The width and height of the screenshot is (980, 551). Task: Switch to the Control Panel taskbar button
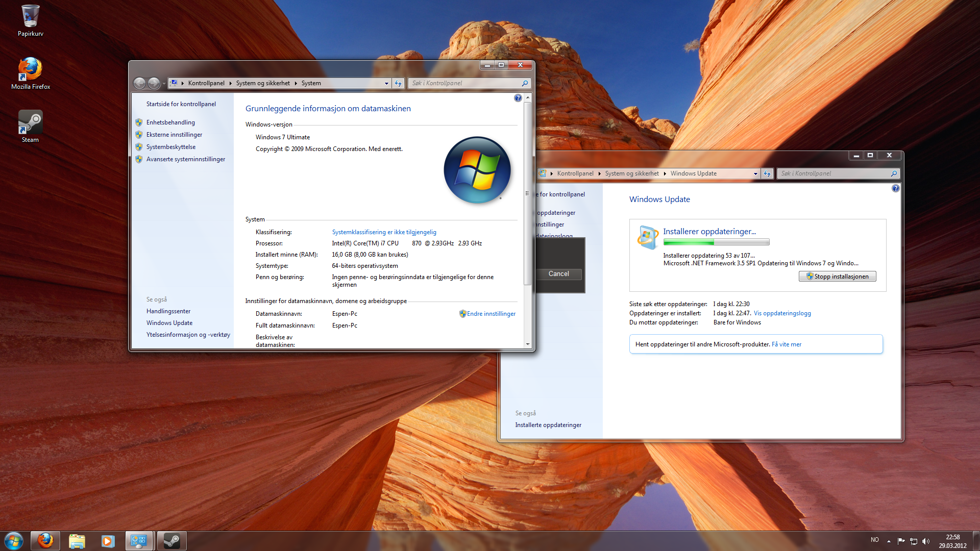click(x=139, y=541)
